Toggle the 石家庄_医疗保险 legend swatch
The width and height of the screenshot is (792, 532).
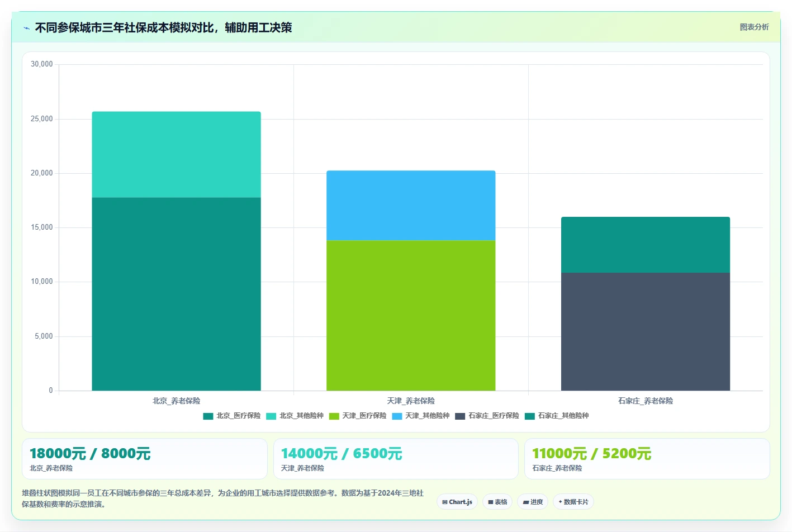click(460, 416)
